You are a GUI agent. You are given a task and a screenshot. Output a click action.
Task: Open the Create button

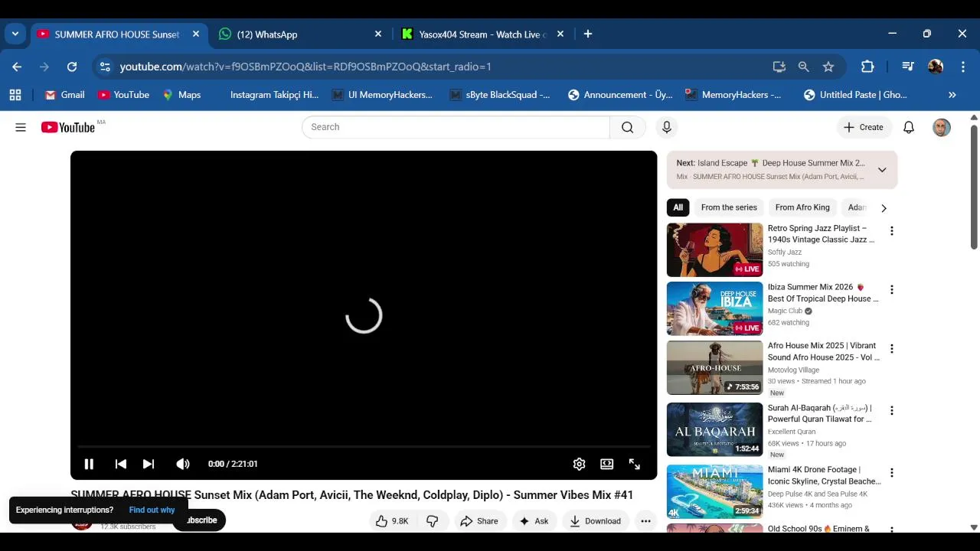tap(864, 127)
